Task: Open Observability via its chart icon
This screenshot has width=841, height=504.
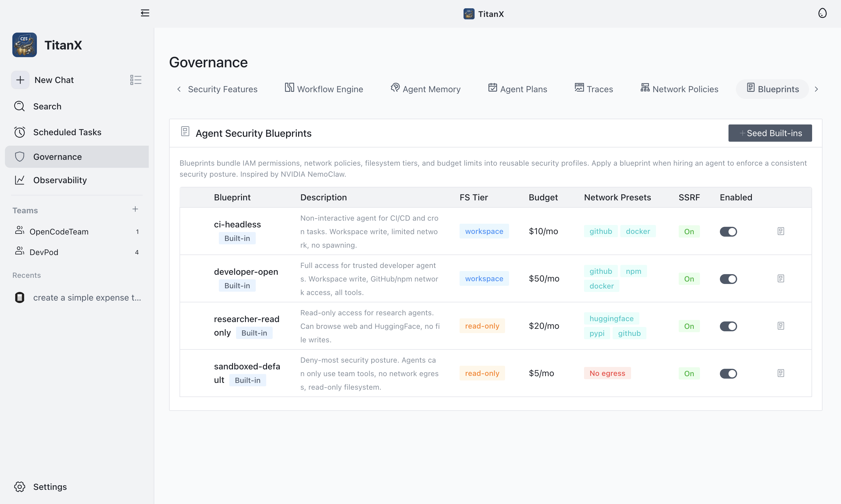Action: (20, 180)
